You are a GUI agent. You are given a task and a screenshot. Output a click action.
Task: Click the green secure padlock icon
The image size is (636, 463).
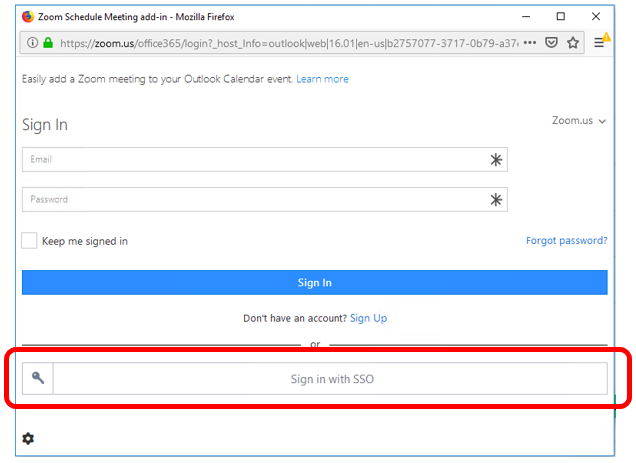48,42
